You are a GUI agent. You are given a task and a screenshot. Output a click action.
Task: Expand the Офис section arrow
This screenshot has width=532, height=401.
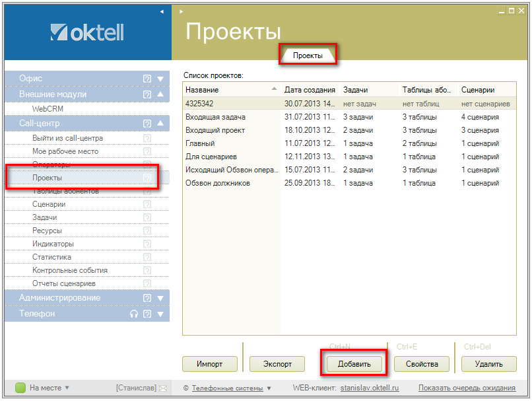click(160, 79)
